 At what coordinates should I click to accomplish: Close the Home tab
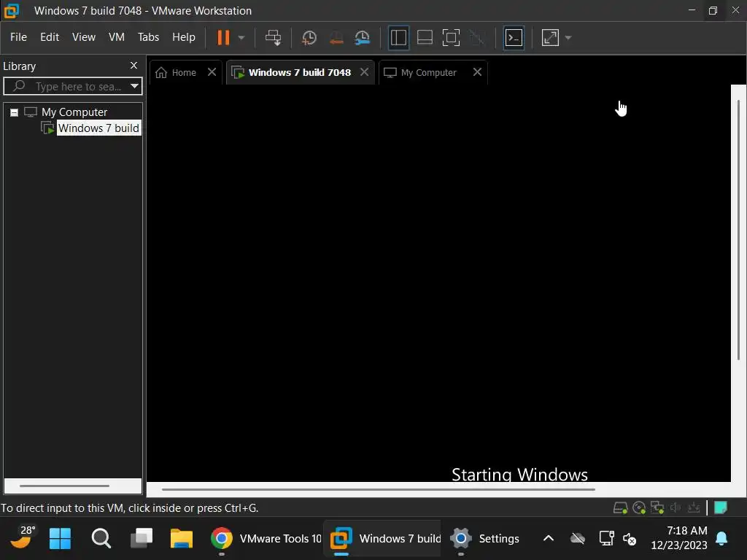[212, 72]
